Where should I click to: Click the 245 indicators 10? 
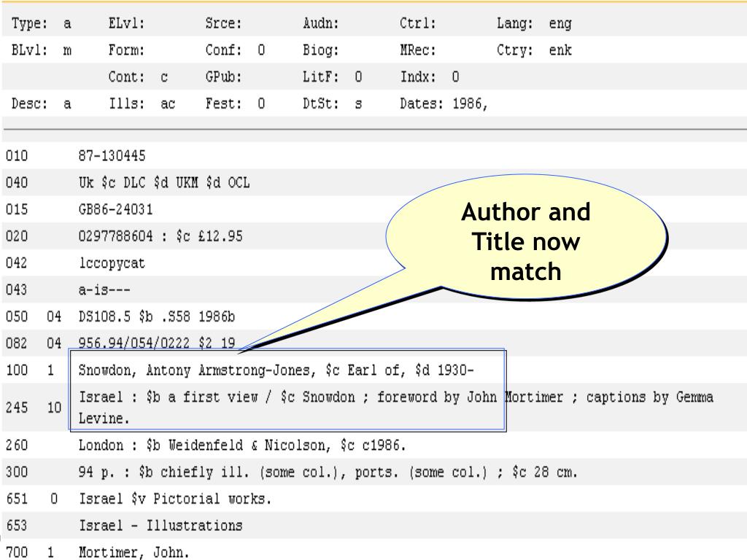[54, 408]
